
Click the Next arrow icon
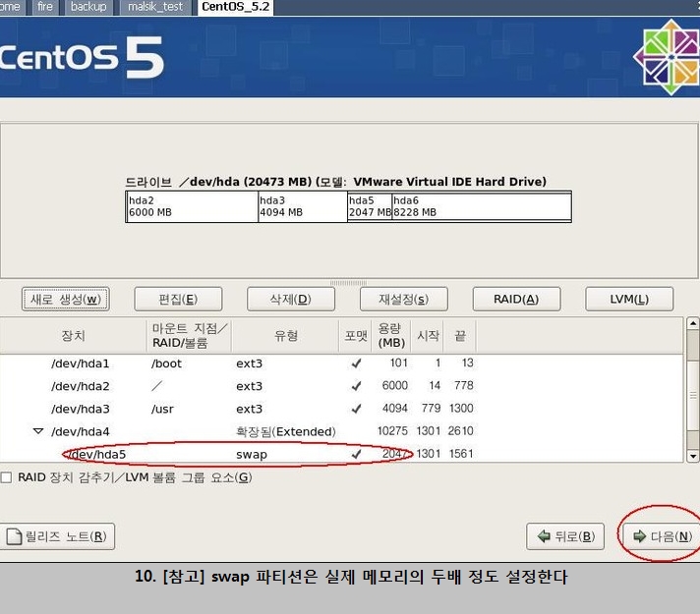639,536
